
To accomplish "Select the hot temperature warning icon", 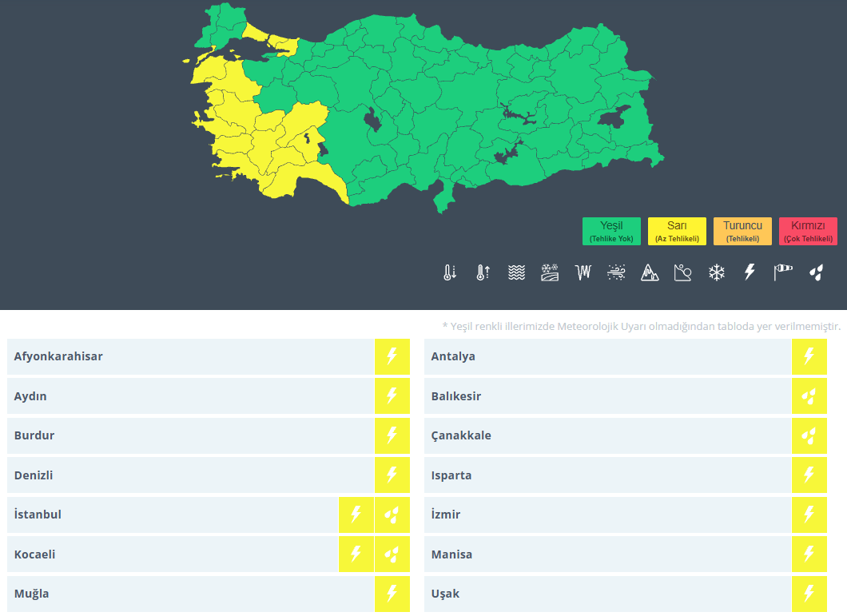I will (483, 272).
